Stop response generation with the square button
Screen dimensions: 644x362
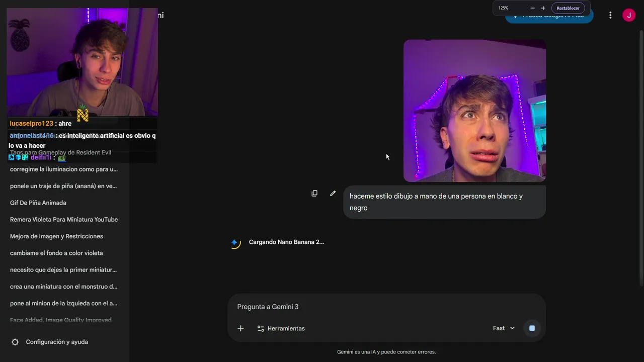(532, 328)
